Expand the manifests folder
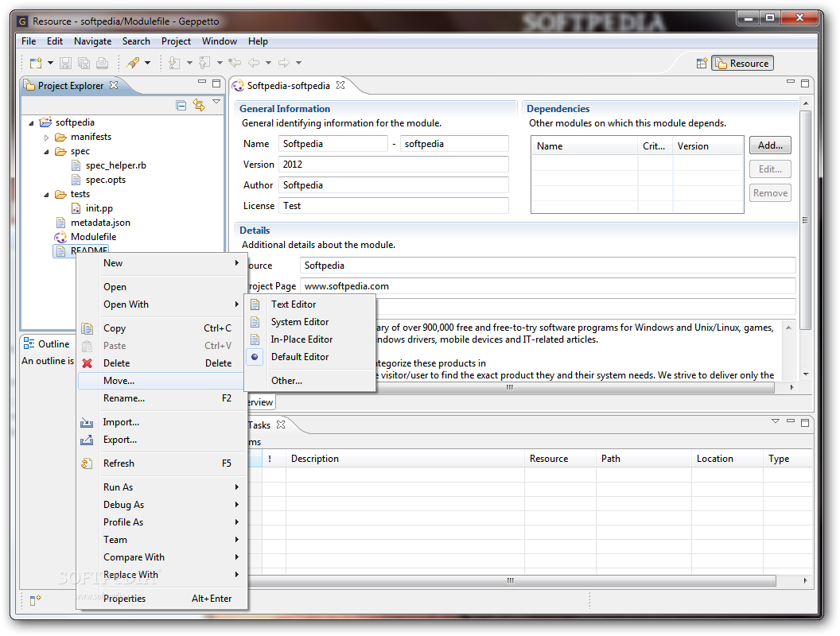The image size is (840, 636). 46,138
